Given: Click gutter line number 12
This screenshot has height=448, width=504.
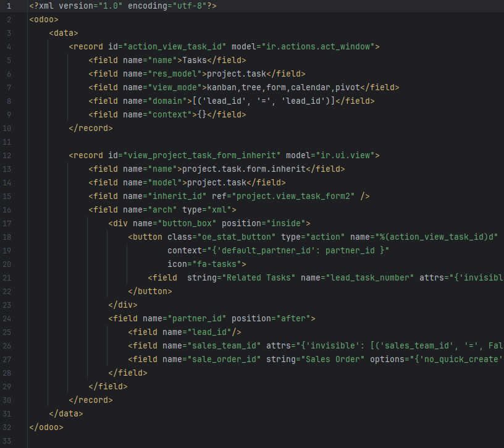Looking at the screenshot, I should click(x=7, y=155).
